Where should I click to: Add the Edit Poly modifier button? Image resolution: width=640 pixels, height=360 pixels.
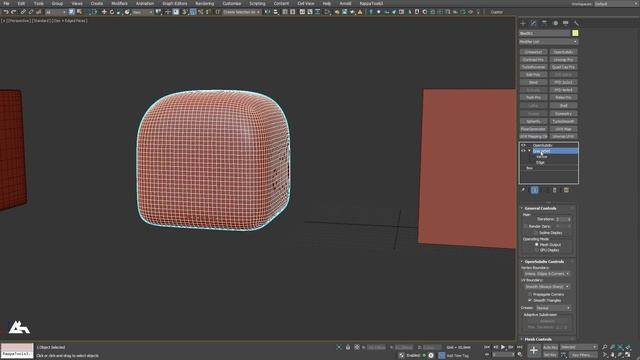click(x=533, y=75)
